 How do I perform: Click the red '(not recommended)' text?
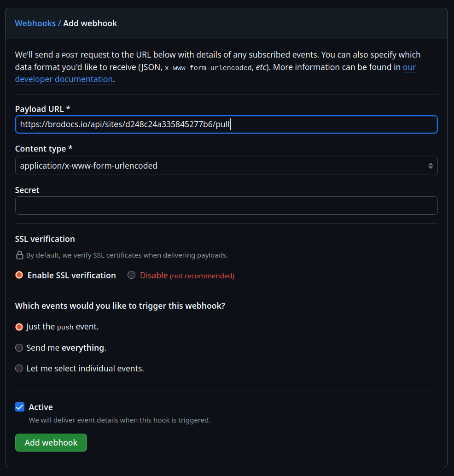202,276
